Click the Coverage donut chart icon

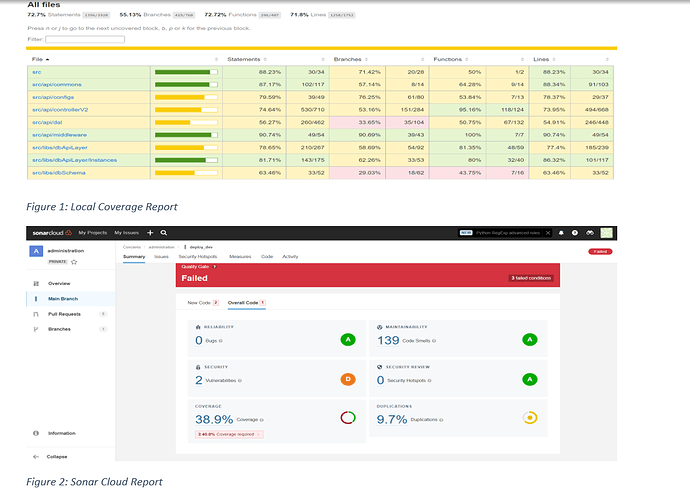pos(348,418)
